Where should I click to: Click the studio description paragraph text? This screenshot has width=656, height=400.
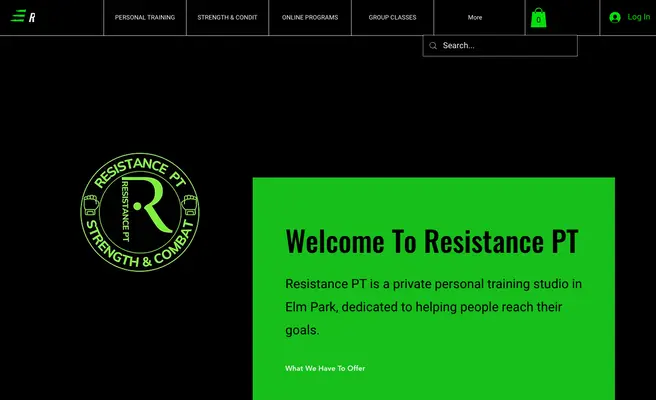433,307
